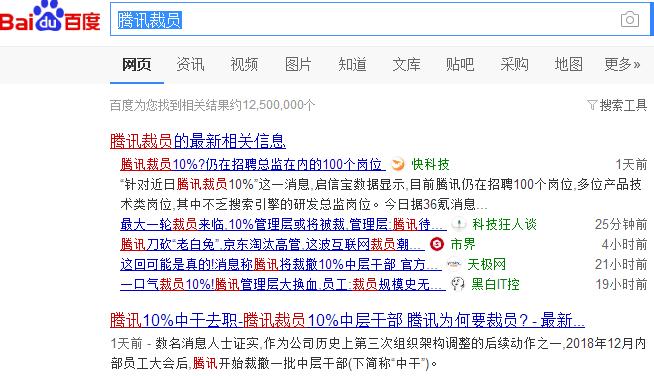
Task: Open link 最大一轮裁员来临 10%管理层或将被裁
Action: (283, 225)
